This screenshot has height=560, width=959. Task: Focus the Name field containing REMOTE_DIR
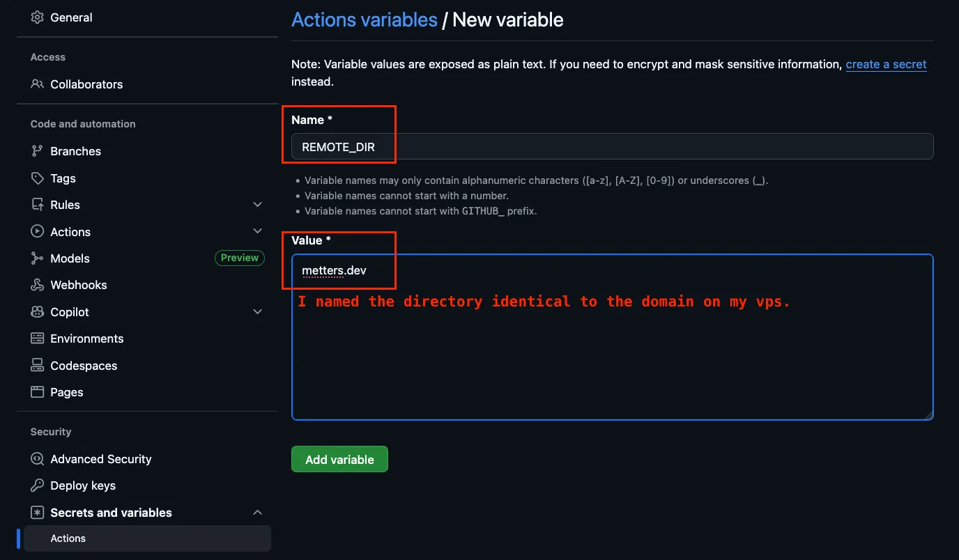point(612,147)
